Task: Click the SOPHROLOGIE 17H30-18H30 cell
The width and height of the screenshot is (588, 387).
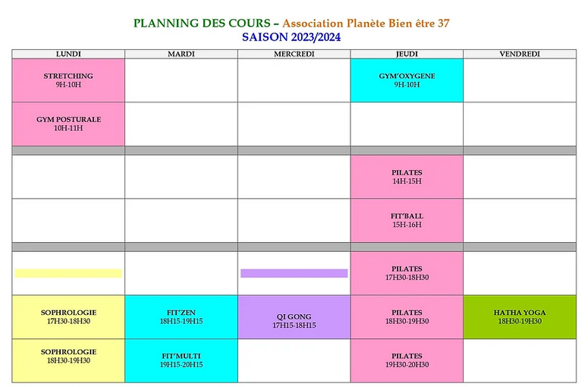Action: 68,317
